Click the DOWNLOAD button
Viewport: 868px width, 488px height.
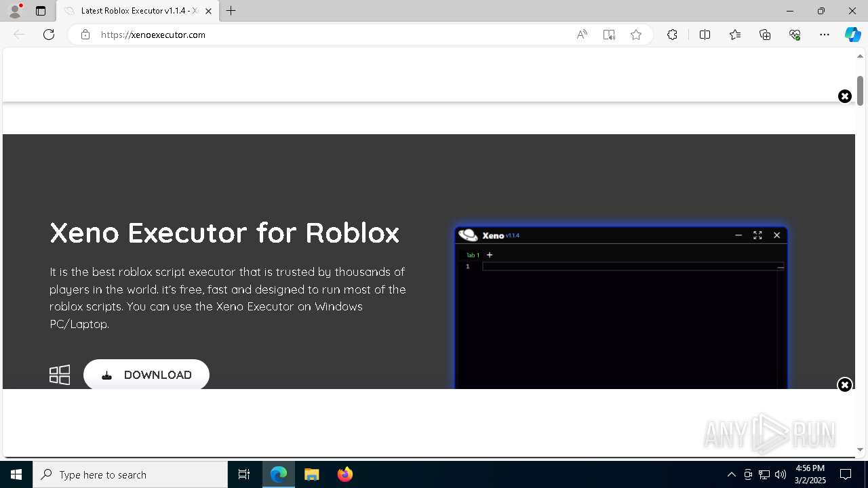[146, 375]
